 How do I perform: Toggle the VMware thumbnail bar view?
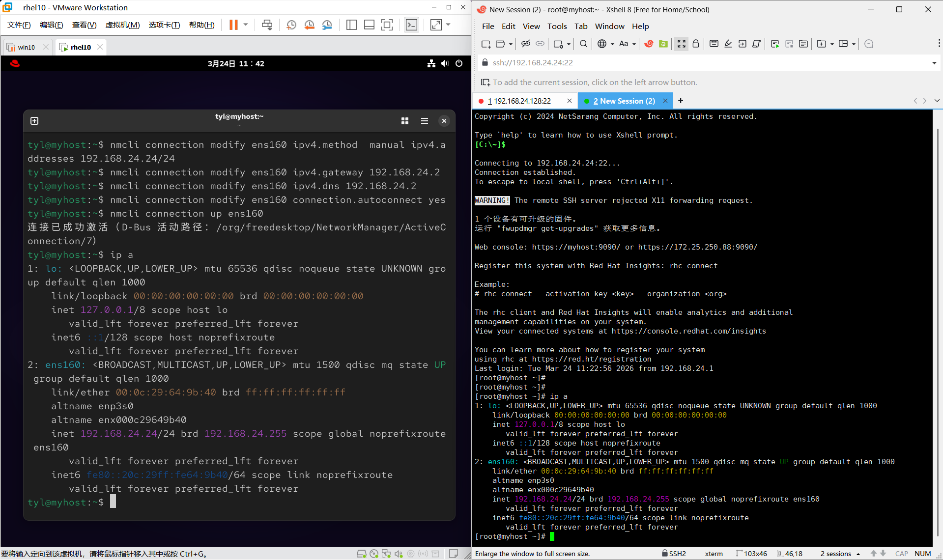click(x=369, y=25)
